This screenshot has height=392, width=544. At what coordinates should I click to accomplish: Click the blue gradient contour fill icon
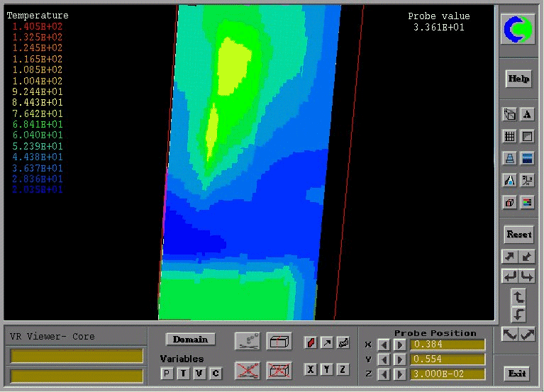tap(527, 159)
